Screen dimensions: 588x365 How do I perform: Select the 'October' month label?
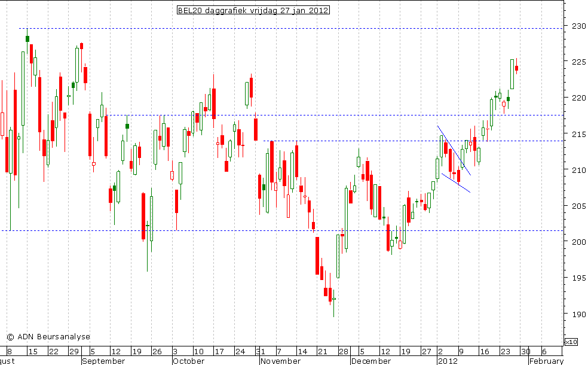pyautogui.click(x=189, y=361)
